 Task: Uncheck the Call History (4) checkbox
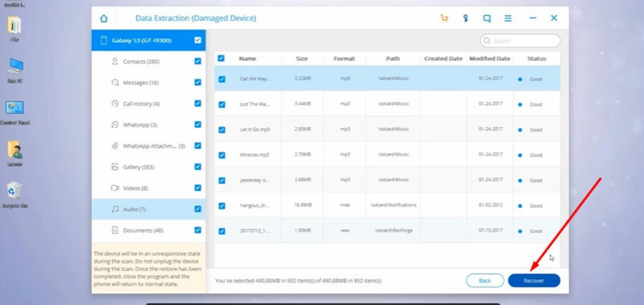(198, 104)
